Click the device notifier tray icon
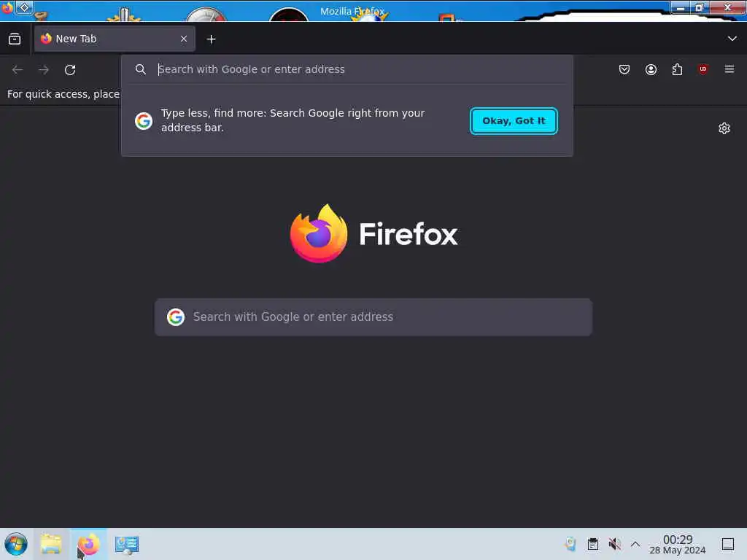 point(570,544)
